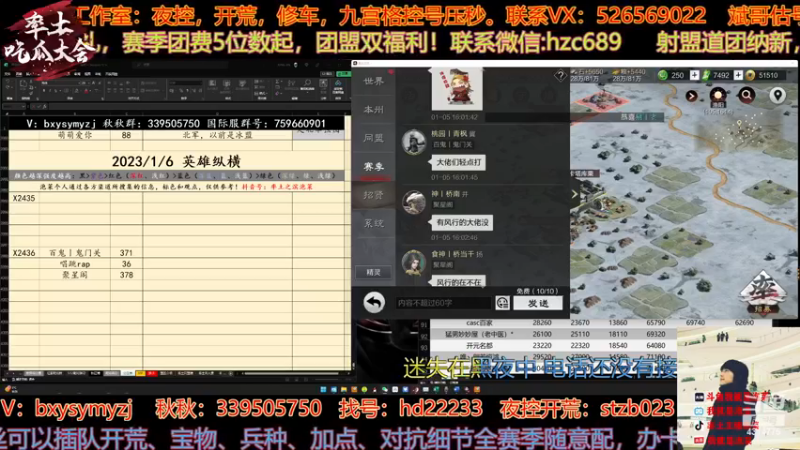This screenshot has height=450, width=800.
Task: Click the green jade icon beside 250
Action: [x=663, y=75]
